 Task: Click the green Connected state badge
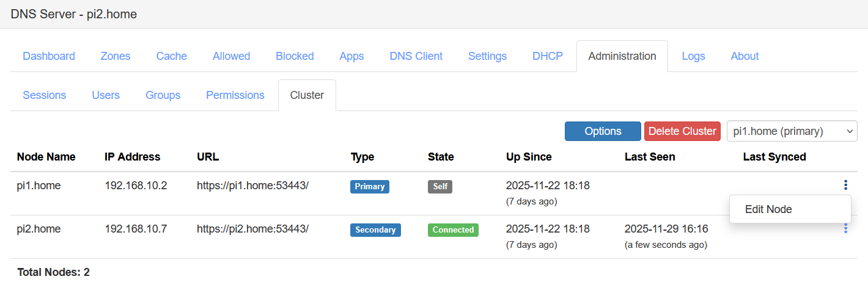[x=453, y=230]
